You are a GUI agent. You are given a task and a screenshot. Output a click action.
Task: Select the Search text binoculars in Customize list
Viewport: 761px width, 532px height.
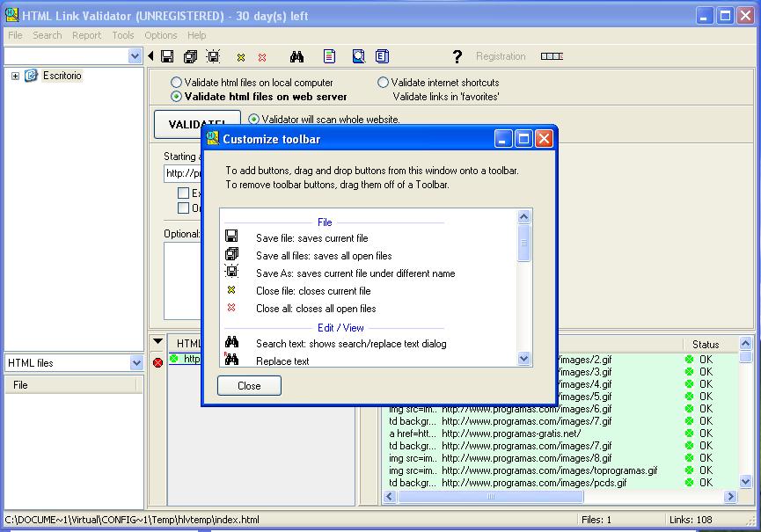(231, 342)
